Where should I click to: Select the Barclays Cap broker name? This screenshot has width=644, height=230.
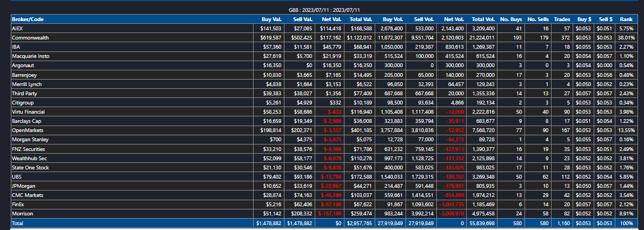click(x=26, y=121)
